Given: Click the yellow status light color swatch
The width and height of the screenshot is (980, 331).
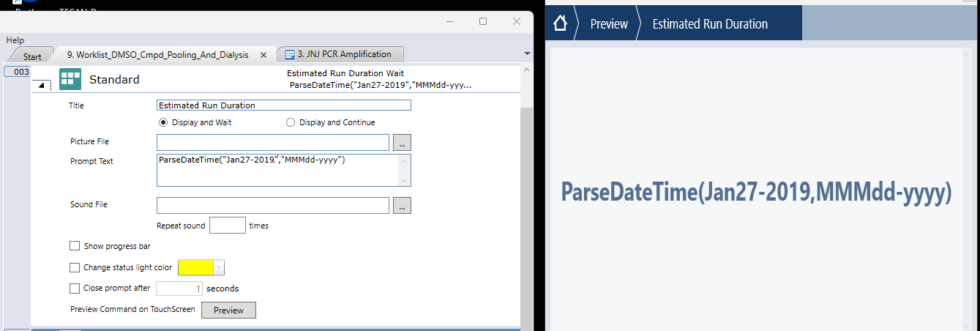Looking at the screenshot, I should click(x=195, y=268).
